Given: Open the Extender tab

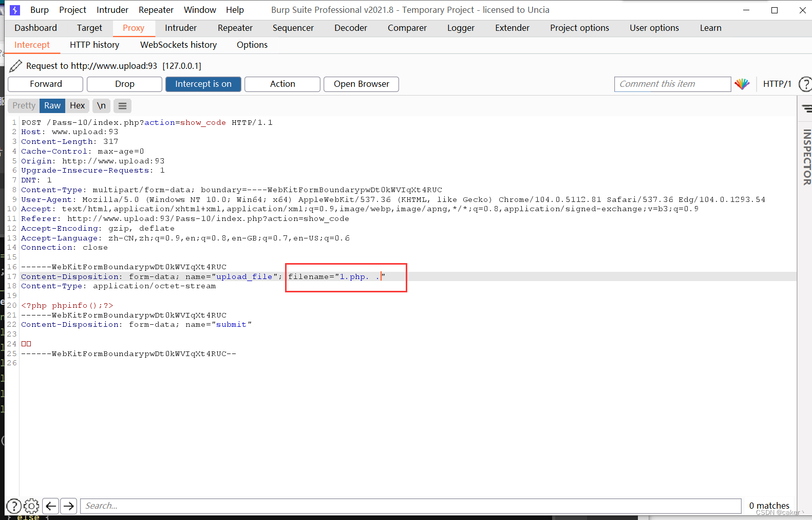Looking at the screenshot, I should pos(513,28).
